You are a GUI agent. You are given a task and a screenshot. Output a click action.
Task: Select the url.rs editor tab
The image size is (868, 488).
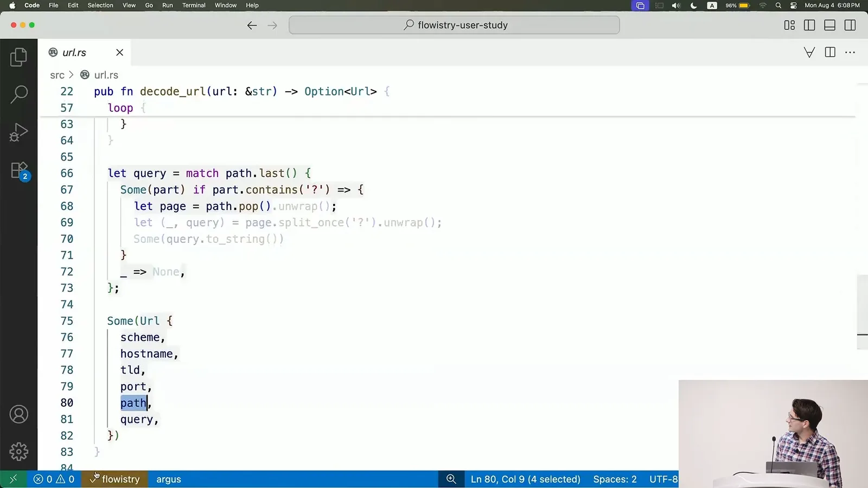[84, 52]
